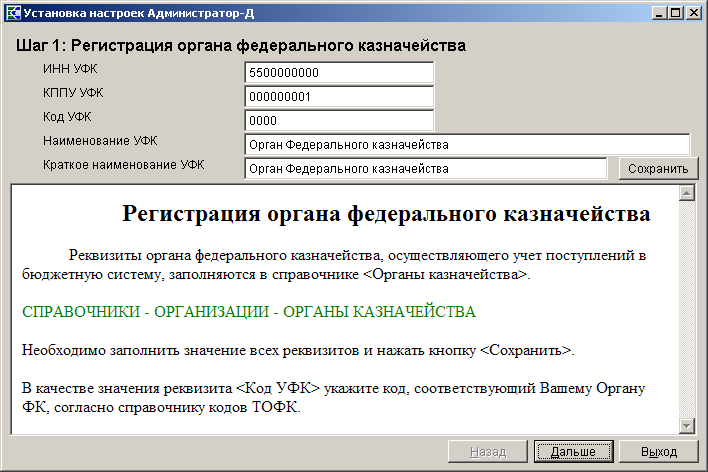Click the Выход button

pos(659,451)
